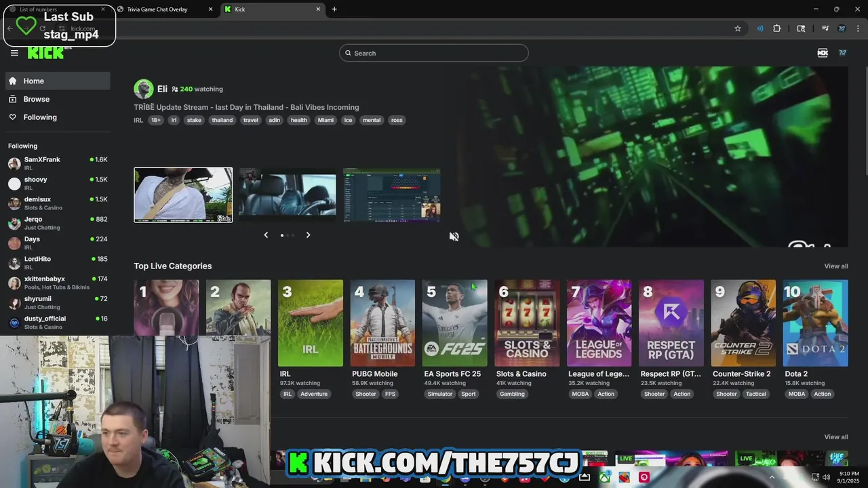Select the travel stream tag
Image resolution: width=868 pixels, height=488 pixels.
click(251, 120)
